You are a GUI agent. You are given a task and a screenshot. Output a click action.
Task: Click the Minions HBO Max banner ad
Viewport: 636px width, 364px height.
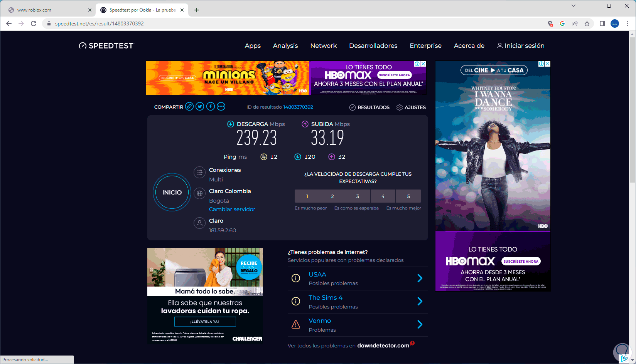(x=286, y=78)
